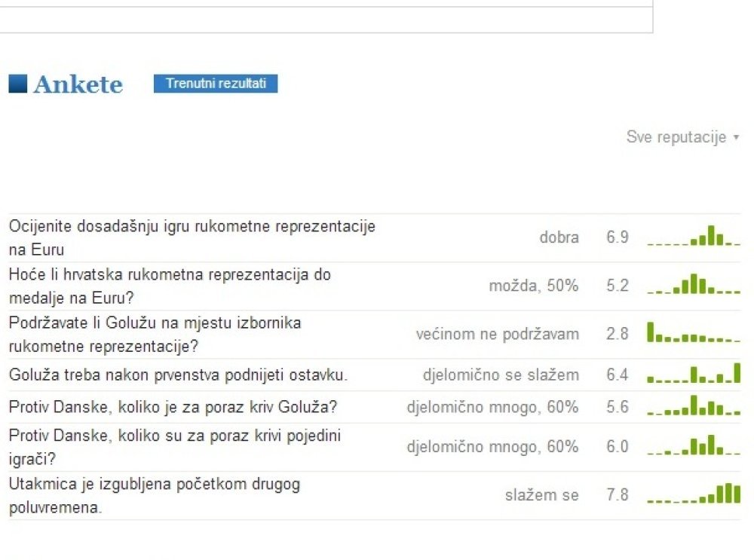The height and width of the screenshot is (560, 754).
Task: Expand the Sve reputacije dropdown
Action: coord(682,137)
